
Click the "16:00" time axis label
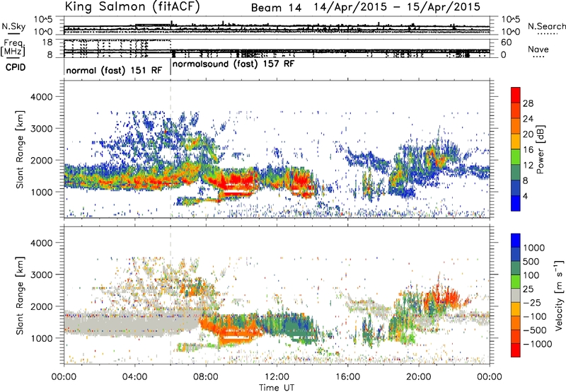click(x=347, y=377)
